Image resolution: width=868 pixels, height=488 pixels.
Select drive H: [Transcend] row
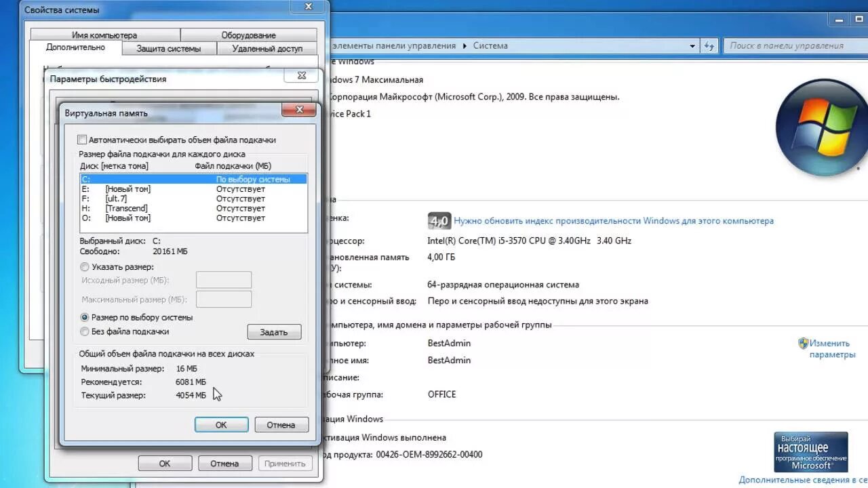193,208
